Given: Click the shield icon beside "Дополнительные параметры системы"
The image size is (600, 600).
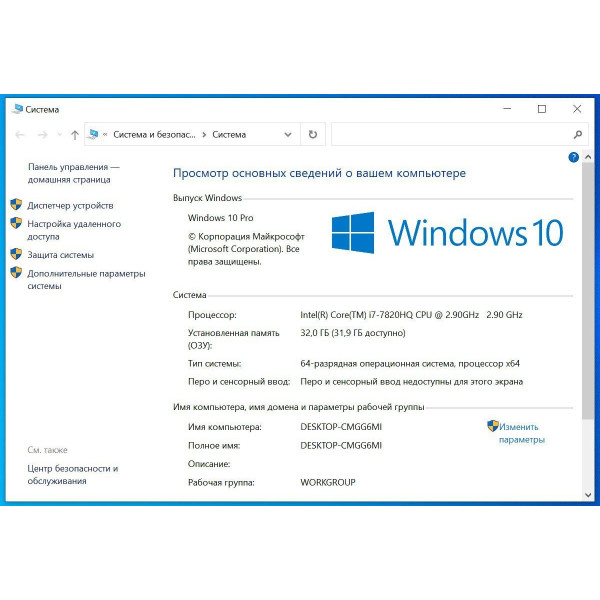Looking at the screenshot, I should pyautogui.click(x=16, y=272).
